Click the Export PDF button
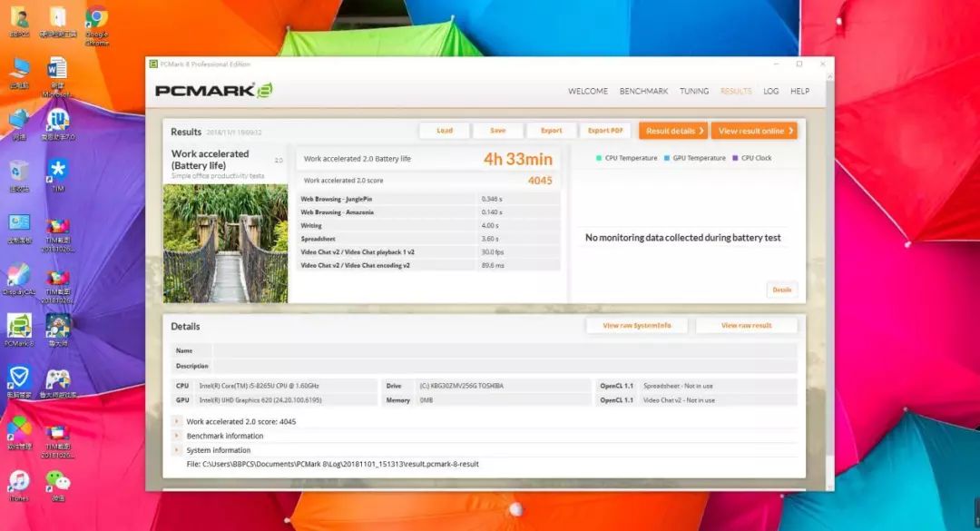 point(605,131)
